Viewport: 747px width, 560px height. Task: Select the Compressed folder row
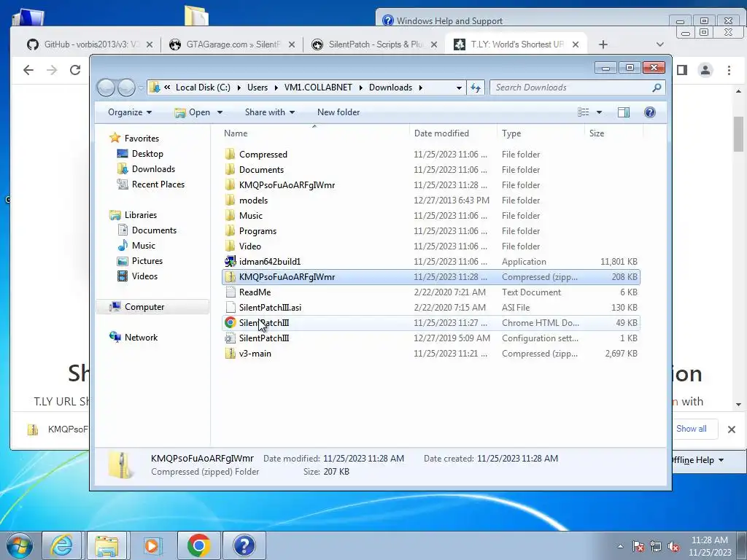tap(430, 155)
